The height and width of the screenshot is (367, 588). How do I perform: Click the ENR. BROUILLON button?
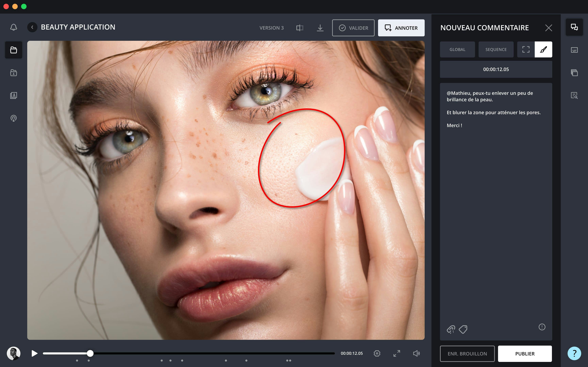click(x=467, y=354)
